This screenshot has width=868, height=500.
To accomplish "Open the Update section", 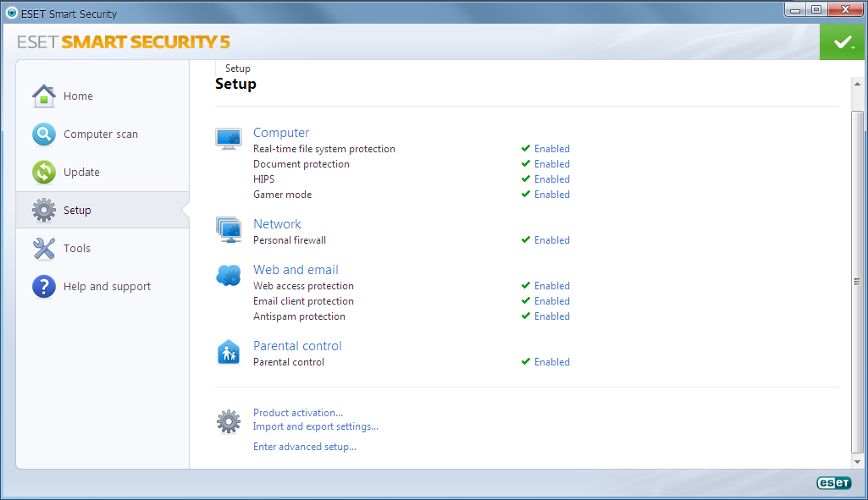I will point(81,173).
